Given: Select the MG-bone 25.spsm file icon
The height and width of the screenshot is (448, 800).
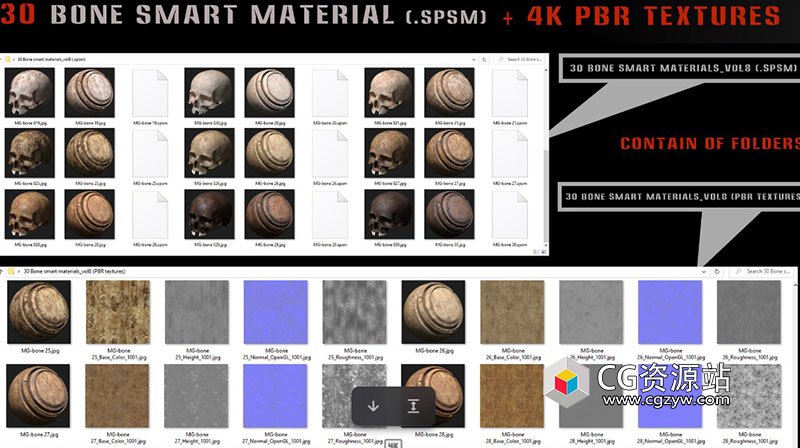Looking at the screenshot, I should pos(150,154).
